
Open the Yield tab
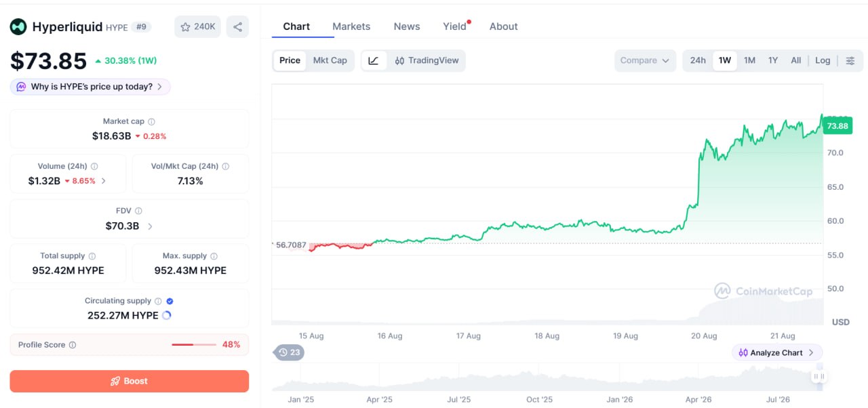(455, 26)
